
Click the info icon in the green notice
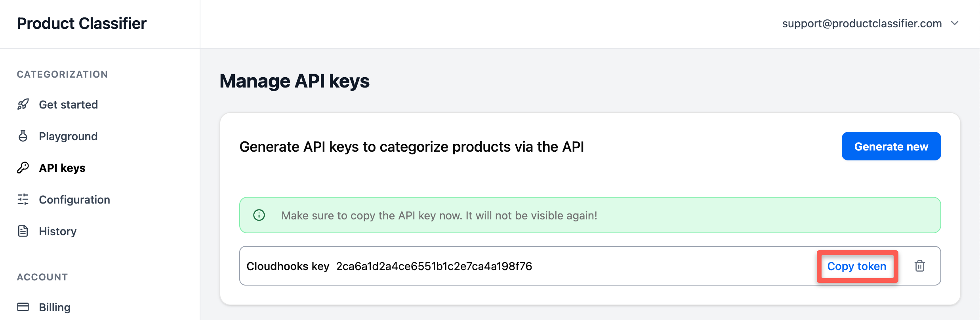[259, 215]
